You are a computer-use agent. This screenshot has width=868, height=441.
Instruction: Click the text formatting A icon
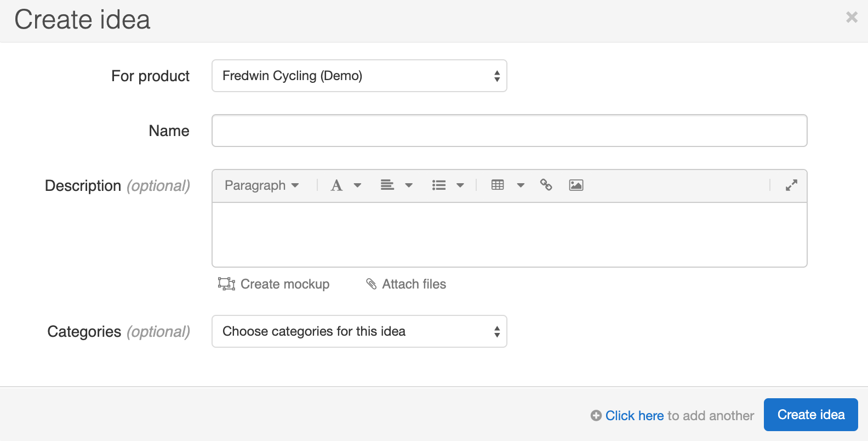pos(336,185)
